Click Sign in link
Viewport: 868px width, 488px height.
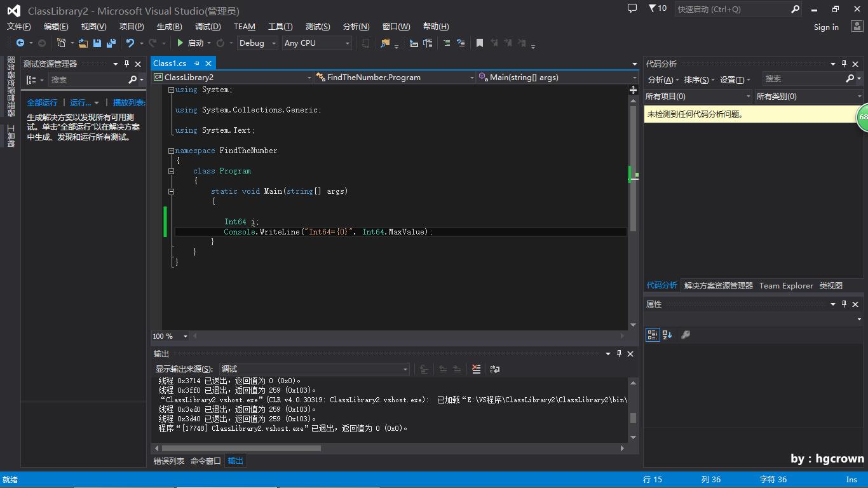(x=826, y=27)
